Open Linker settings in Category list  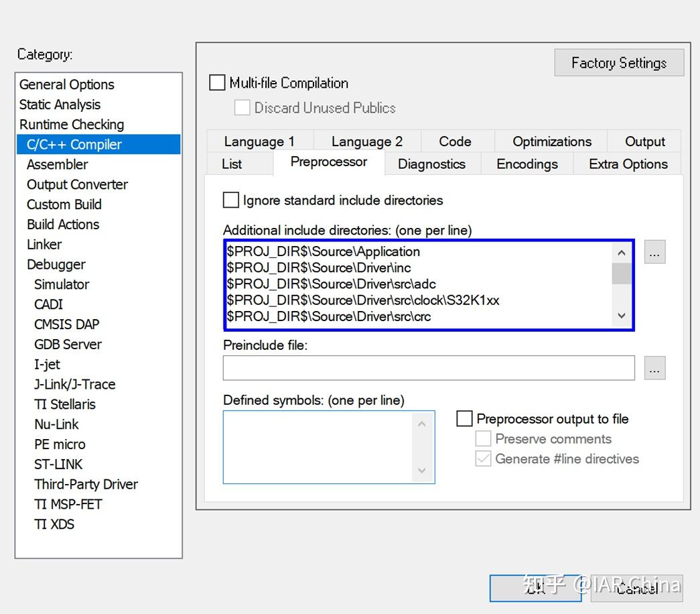[44, 244]
